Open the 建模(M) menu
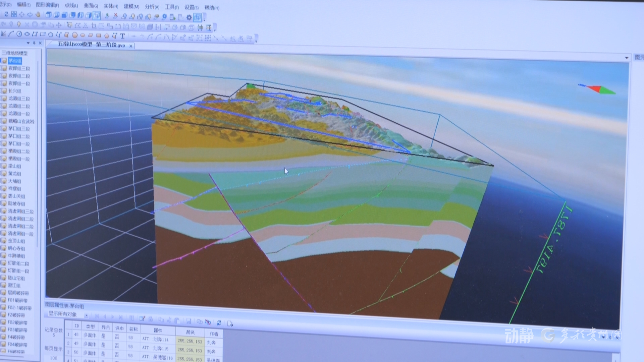Screen dimensions: 644x362 pos(131,6)
